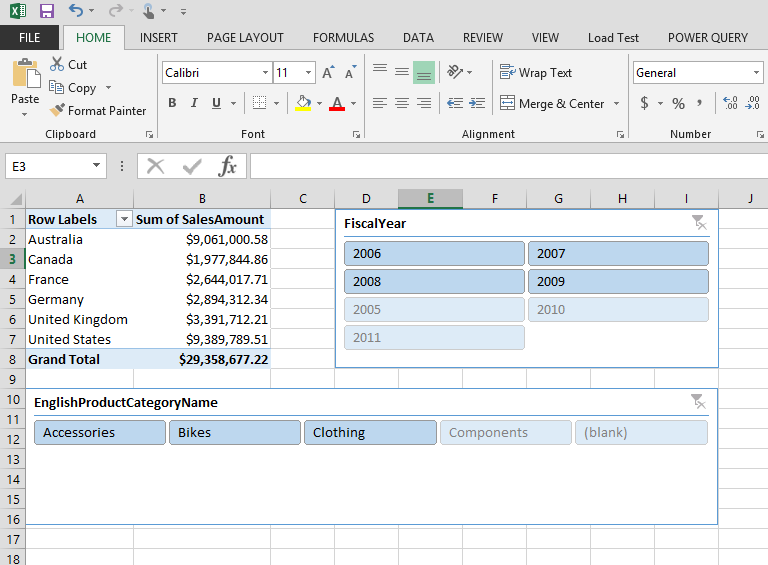Click the yellow fill color button
The width and height of the screenshot is (768, 565).
coord(304,103)
